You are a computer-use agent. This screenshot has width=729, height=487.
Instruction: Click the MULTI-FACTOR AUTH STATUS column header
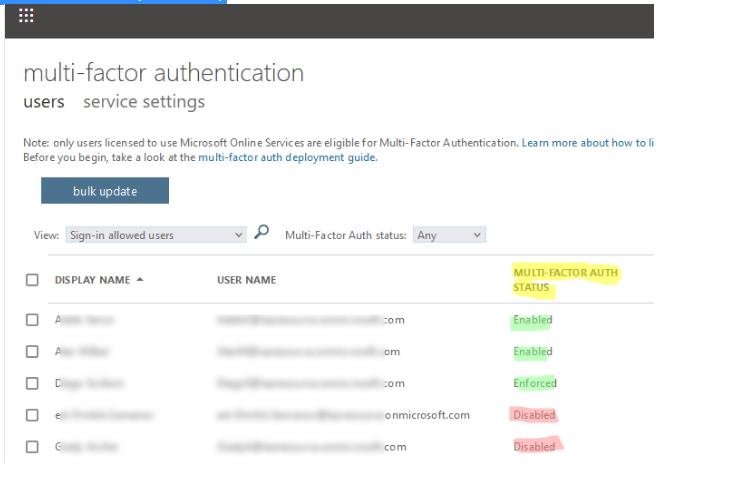pos(565,280)
